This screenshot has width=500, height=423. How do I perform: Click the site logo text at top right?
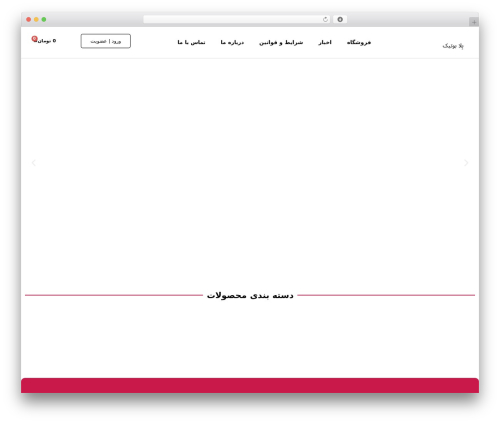tap(453, 46)
